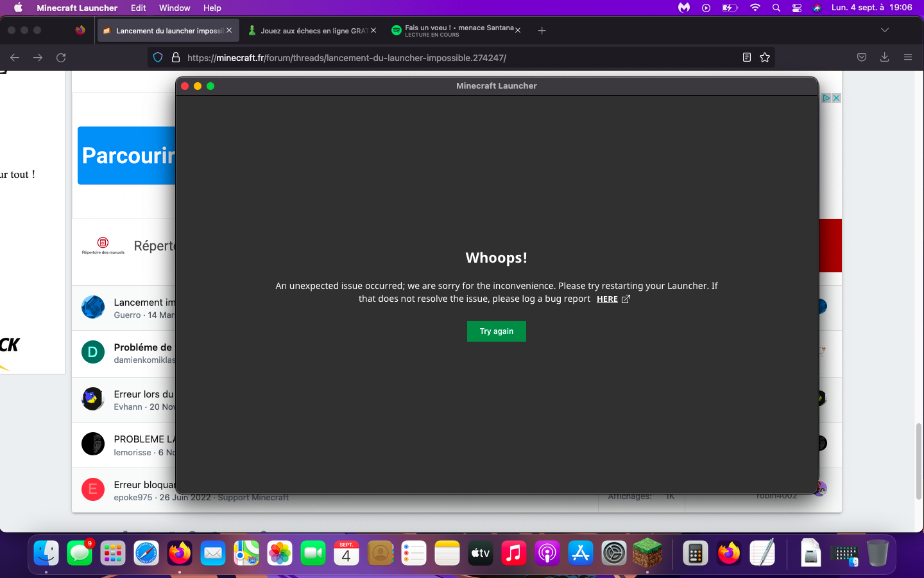Open 'Erreur bloquante' thread by epoke975
This screenshot has width=924, height=578.
(144, 485)
